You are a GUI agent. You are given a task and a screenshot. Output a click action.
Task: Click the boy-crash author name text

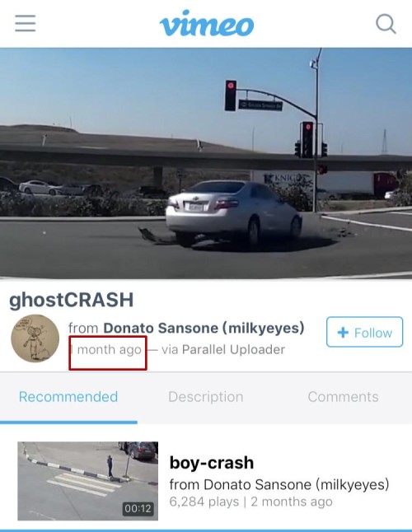coord(279,484)
